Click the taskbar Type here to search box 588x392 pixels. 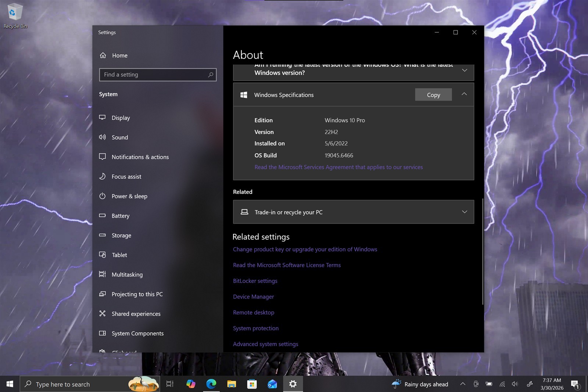click(90, 384)
